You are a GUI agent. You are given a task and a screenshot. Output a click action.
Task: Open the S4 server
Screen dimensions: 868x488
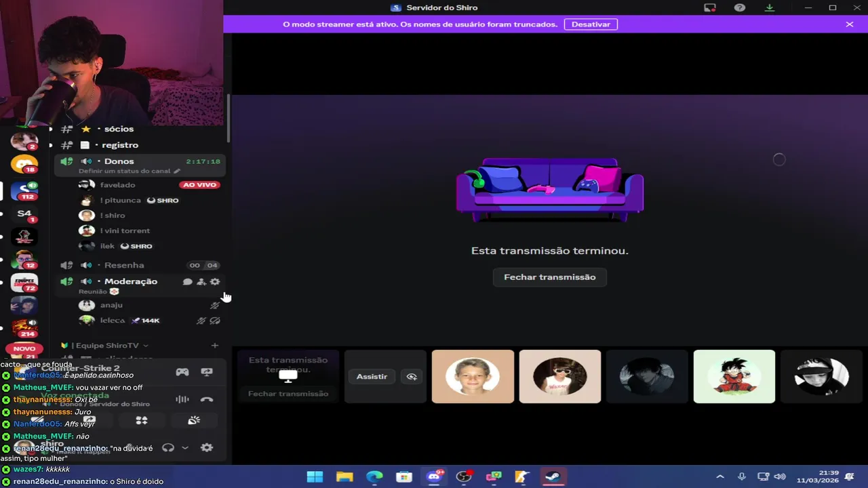coord(24,214)
